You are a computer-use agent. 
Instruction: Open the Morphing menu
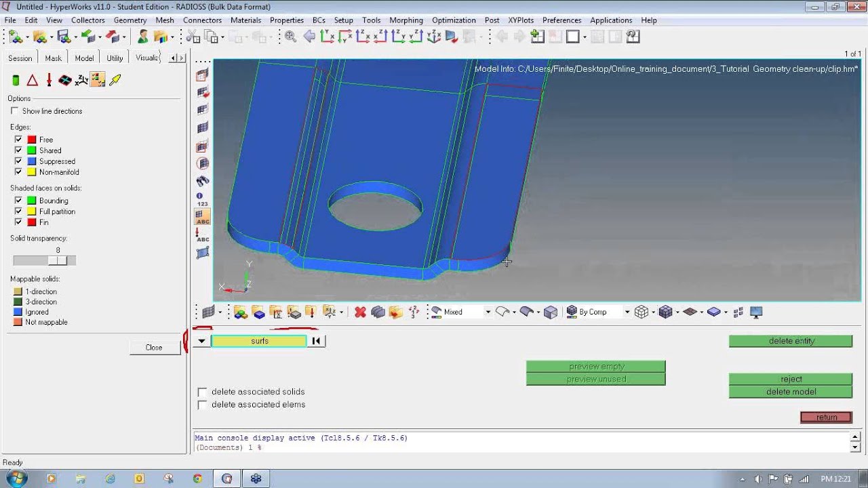point(406,20)
